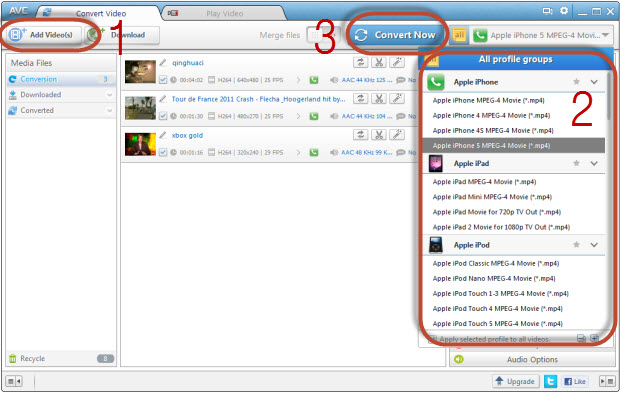Screen dimensions: 620x393
Task: Expand the Audio Options section
Action: (532, 359)
